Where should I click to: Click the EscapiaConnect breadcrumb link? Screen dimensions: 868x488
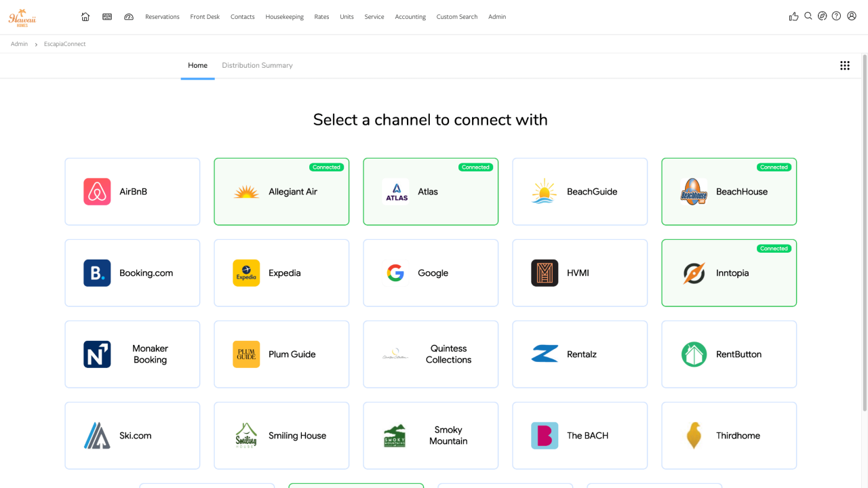65,44
